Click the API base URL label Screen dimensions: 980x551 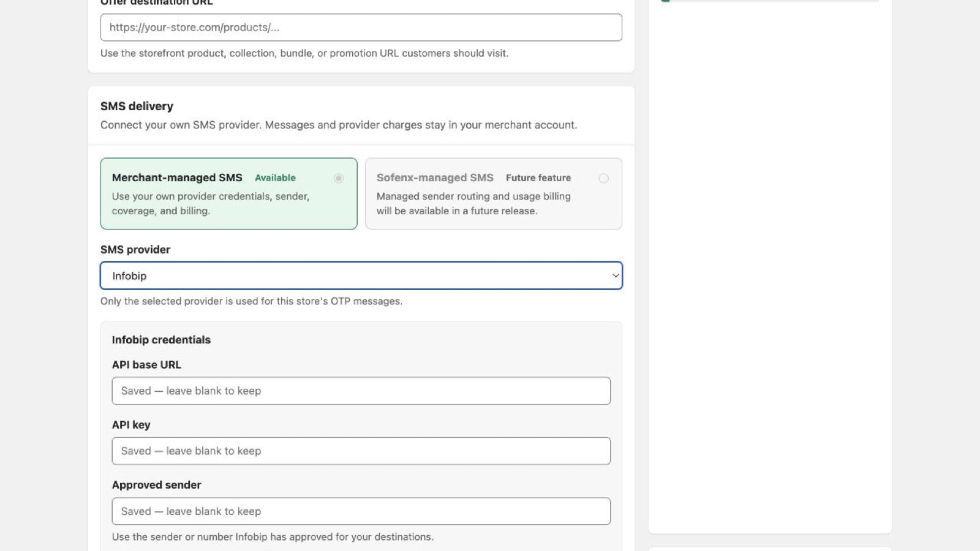[146, 364]
